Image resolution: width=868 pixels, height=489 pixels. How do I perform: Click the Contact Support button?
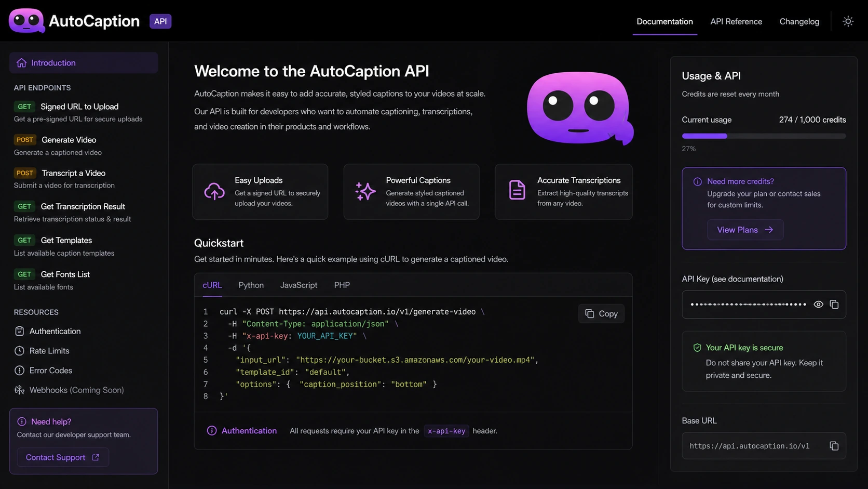63,457
